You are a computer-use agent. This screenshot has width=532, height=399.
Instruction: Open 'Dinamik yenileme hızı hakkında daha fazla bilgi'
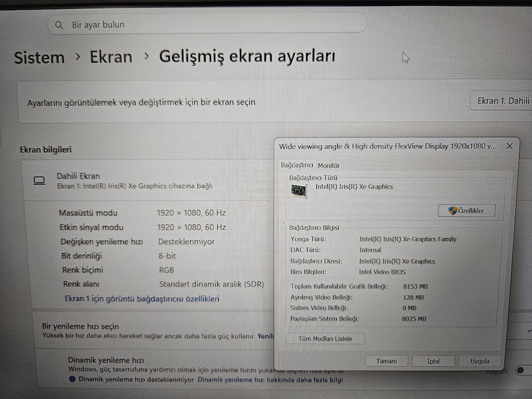[270, 380]
